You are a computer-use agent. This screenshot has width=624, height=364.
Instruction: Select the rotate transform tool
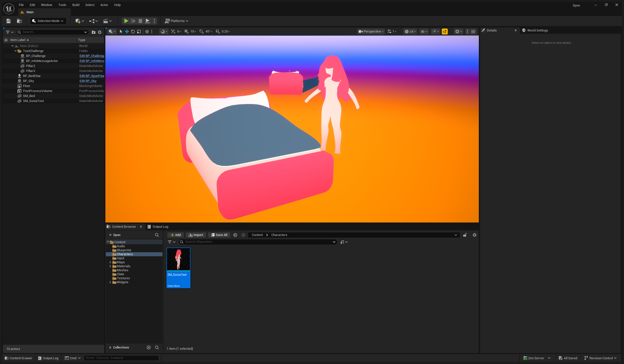133,31
